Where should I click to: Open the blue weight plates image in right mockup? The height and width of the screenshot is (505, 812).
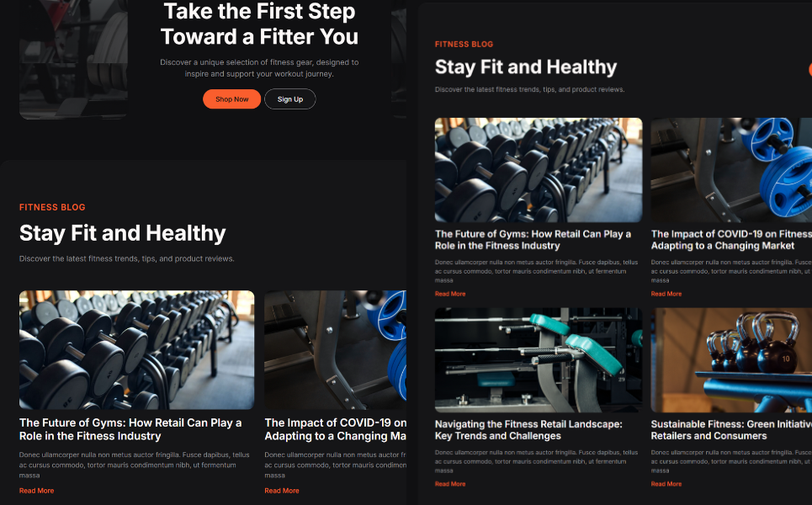[731, 170]
